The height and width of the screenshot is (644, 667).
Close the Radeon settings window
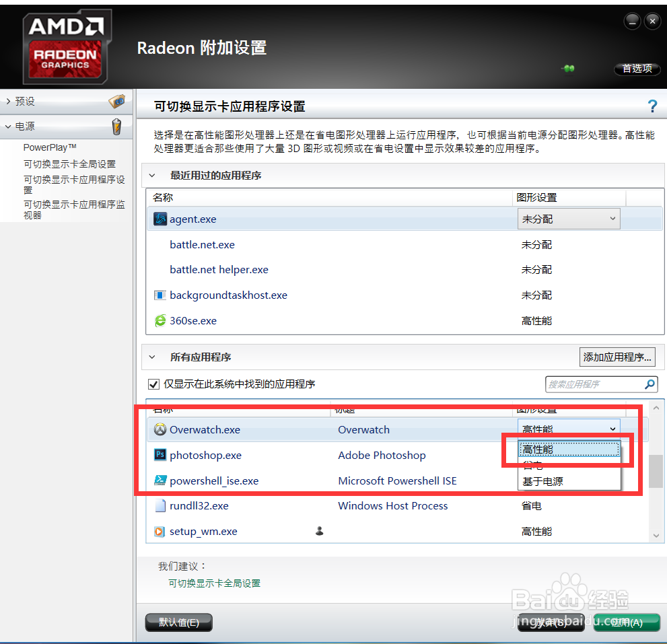pyautogui.click(x=652, y=21)
